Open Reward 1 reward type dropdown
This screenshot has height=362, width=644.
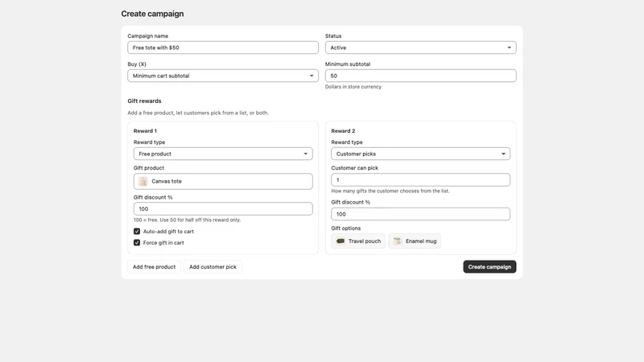223,154
